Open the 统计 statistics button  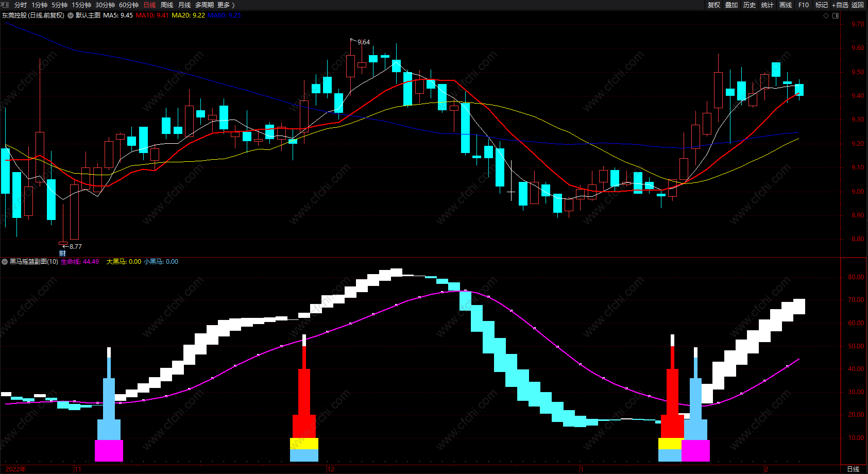pos(768,5)
